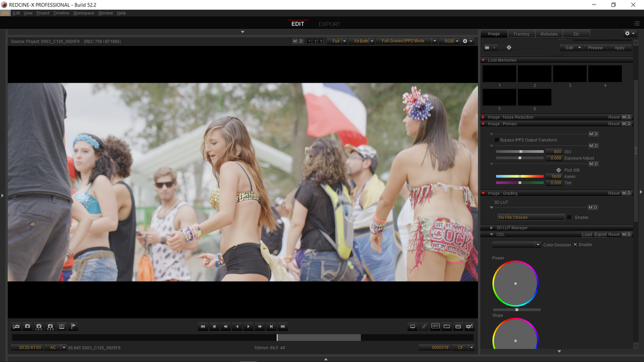The width and height of the screenshot is (644, 362).
Task: Open the CF frame count dropdown
Action: click(x=463, y=347)
